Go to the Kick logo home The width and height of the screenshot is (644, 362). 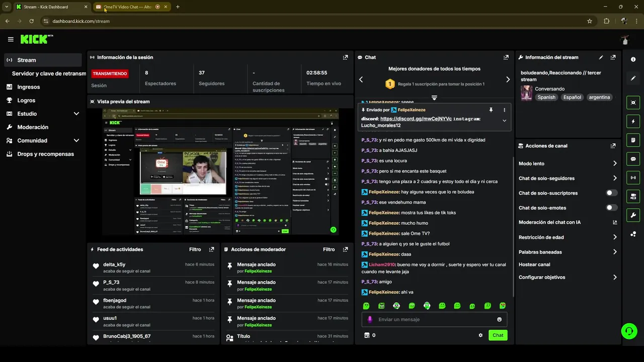[36, 39]
